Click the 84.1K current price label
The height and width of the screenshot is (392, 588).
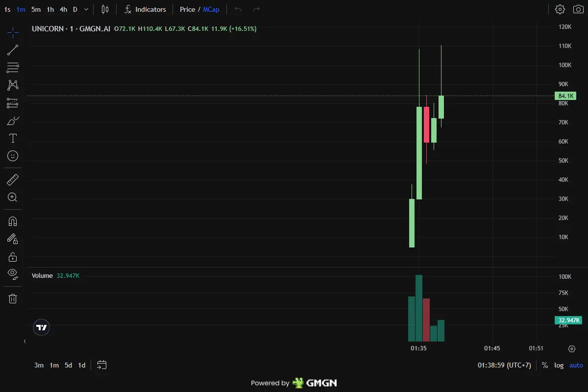pos(565,96)
